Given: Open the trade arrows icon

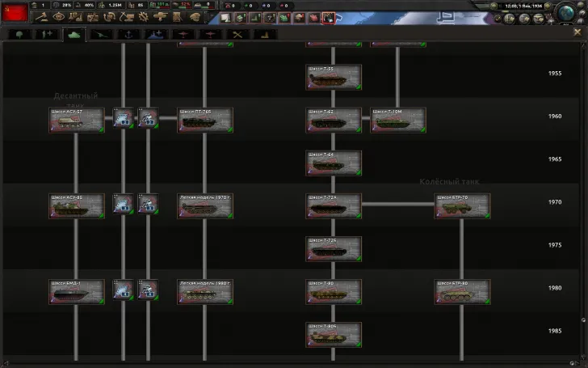Looking at the screenshot, I should 109,17.
